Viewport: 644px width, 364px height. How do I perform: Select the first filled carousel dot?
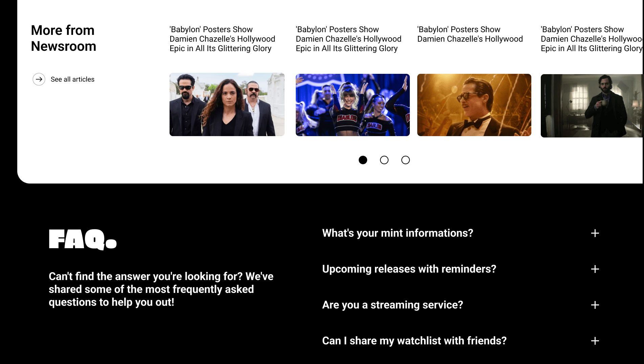pos(363,160)
